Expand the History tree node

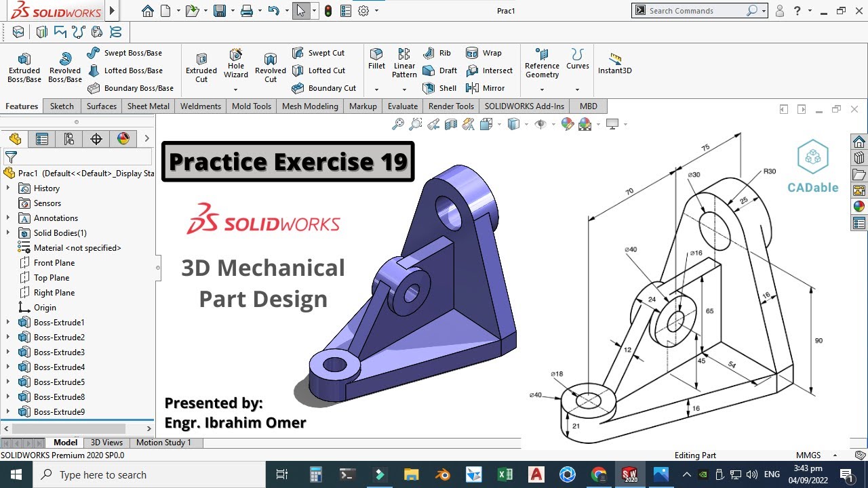point(8,188)
